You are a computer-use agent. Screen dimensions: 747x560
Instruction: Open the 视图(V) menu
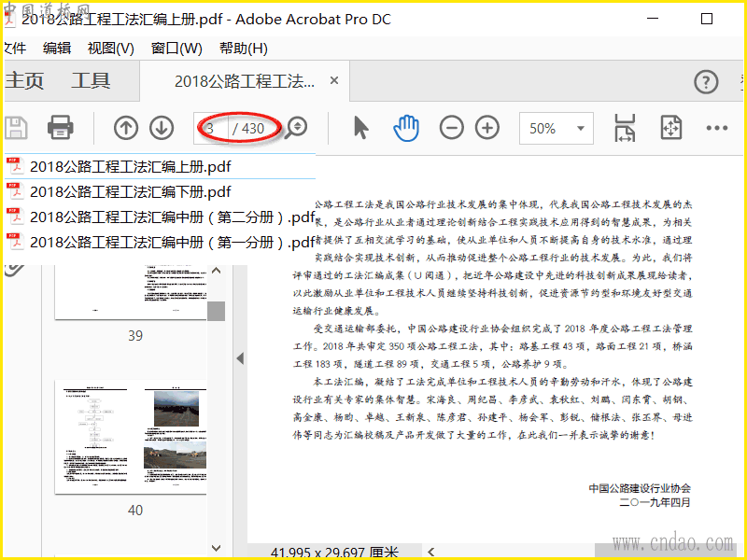coord(110,49)
